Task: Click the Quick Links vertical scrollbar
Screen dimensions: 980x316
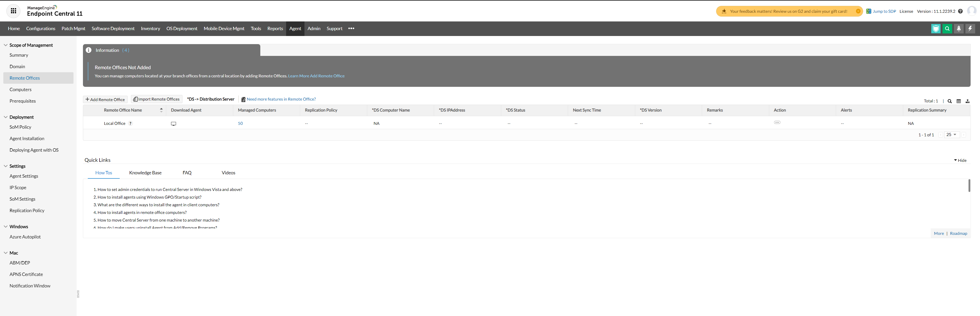Action: [969, 186]
